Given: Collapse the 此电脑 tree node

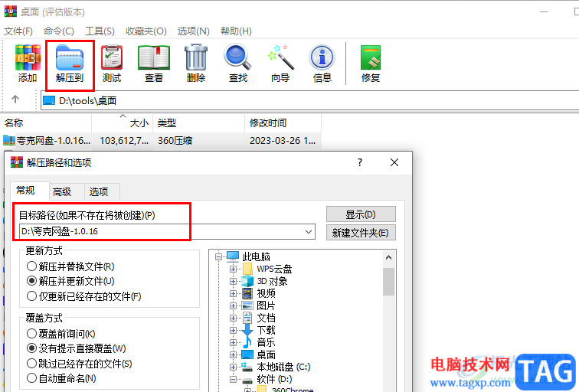Looking at the screenshot, I should 219,256.
